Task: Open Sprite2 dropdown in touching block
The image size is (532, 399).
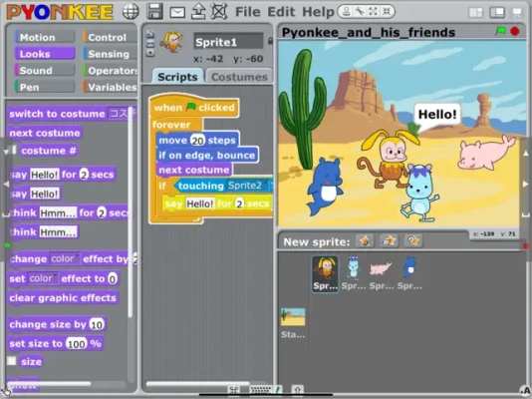Action: tap(247, 186)
